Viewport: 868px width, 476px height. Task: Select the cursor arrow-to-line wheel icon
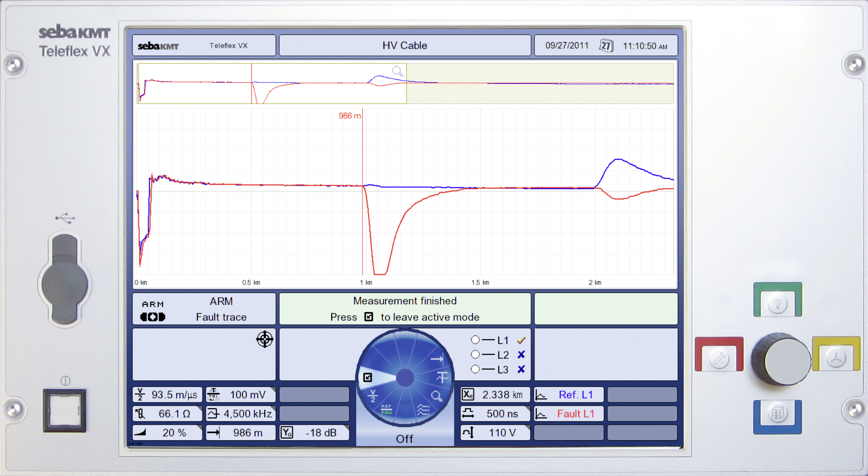pos(437,359)
